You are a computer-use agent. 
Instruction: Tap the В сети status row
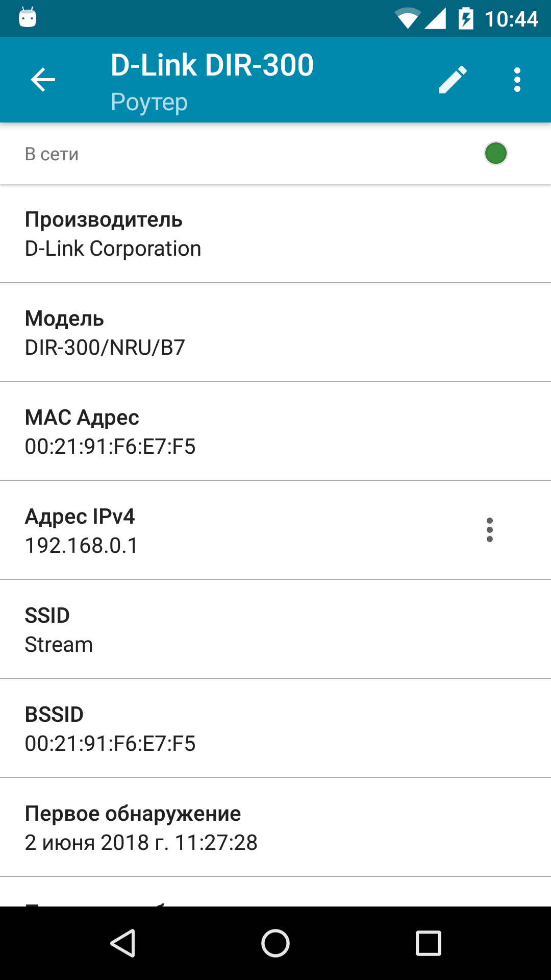tap(204, 154)
